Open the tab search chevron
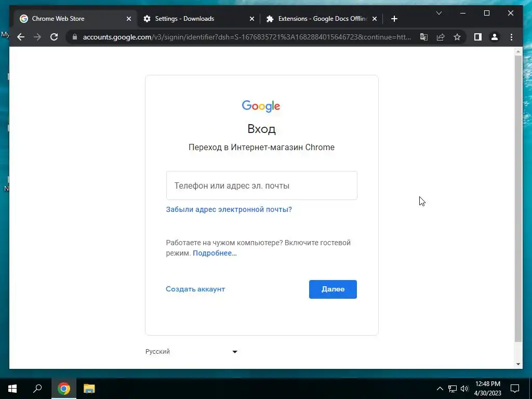 (x=438, y=13)
